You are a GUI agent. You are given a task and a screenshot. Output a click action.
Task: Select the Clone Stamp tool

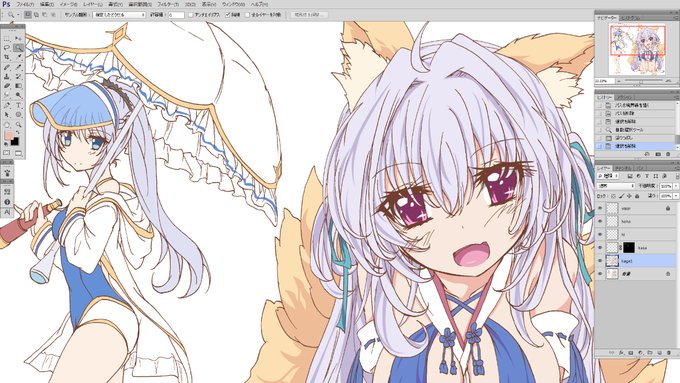tap(7, 76)
